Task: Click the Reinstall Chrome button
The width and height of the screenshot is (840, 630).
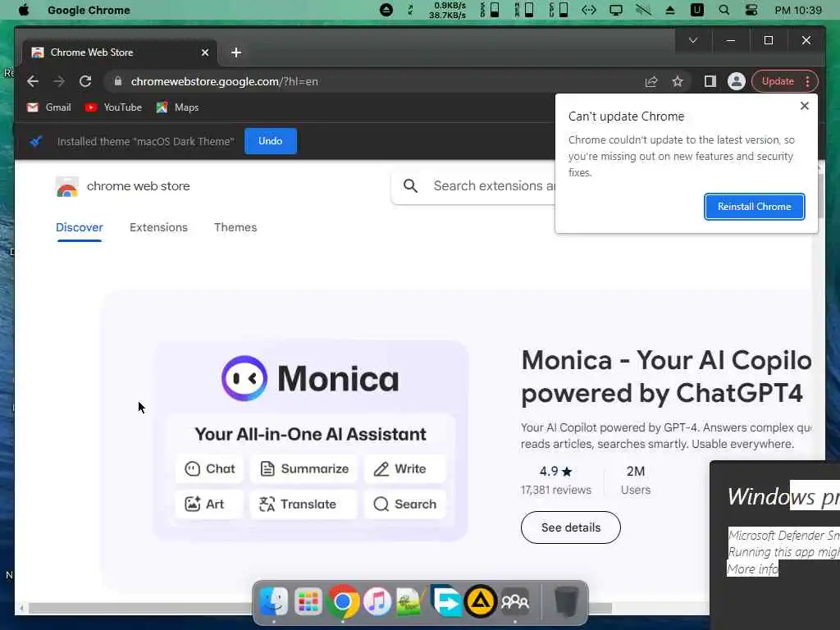Action: pyautogui.click(x=755, y=207)
